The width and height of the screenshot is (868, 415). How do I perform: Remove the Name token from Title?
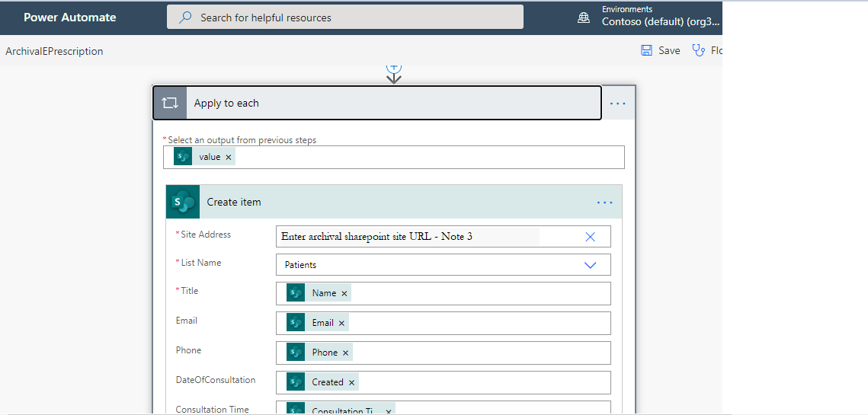344,294
